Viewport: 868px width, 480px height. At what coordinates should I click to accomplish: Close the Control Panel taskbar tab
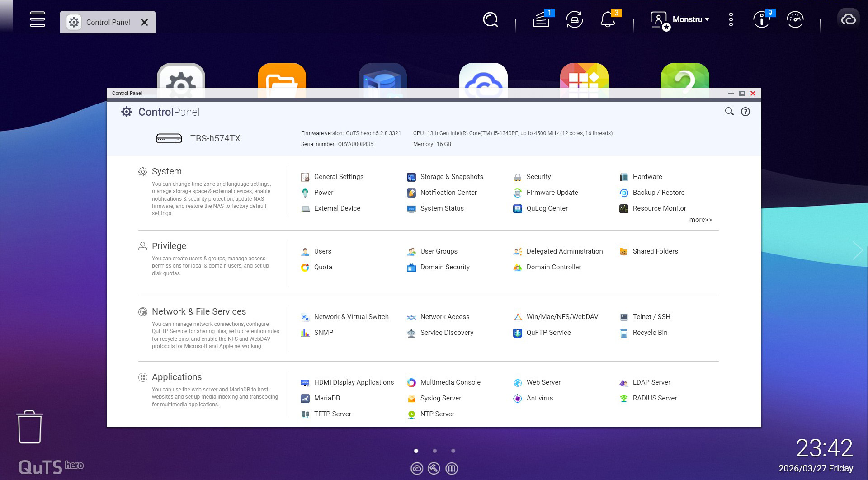[144, 22]
